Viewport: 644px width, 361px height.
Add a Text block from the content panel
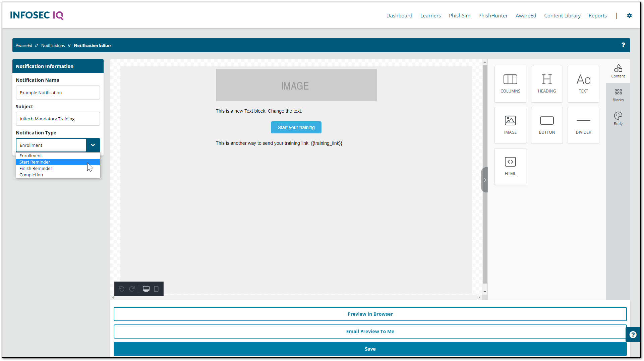pos(583,84)
